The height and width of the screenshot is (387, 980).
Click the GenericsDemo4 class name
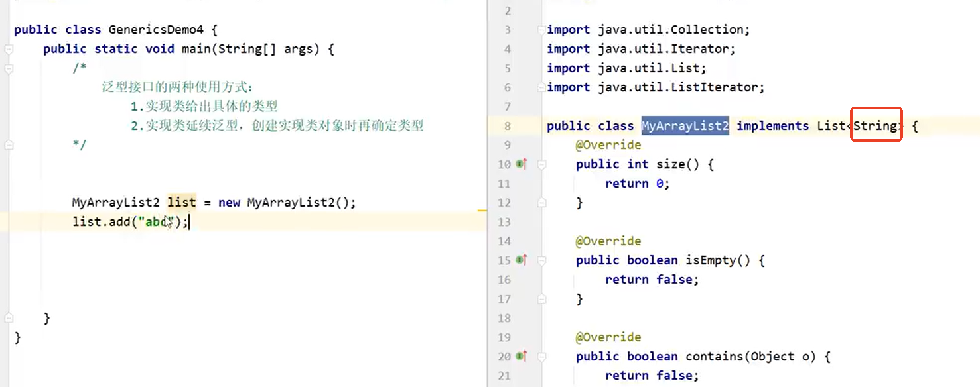(156, 30)
